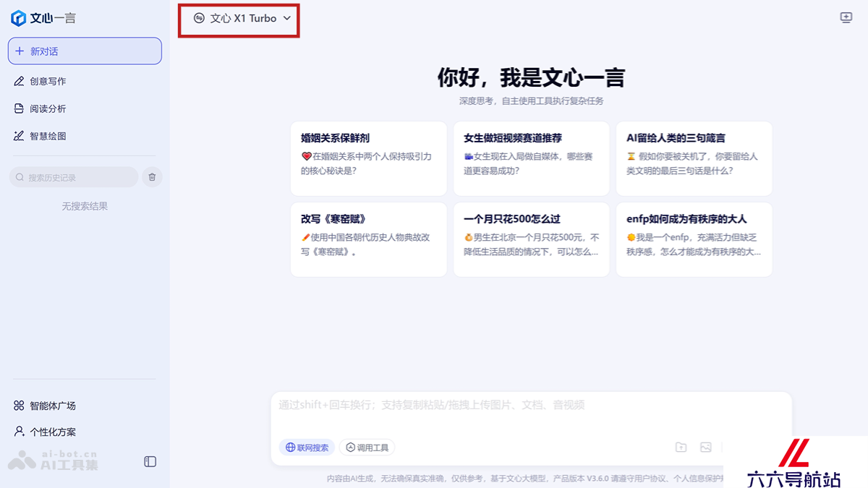Focus the 搜索历史记录 search box
The height and width of the screenshot is (488, 868).
coord(74,177)
